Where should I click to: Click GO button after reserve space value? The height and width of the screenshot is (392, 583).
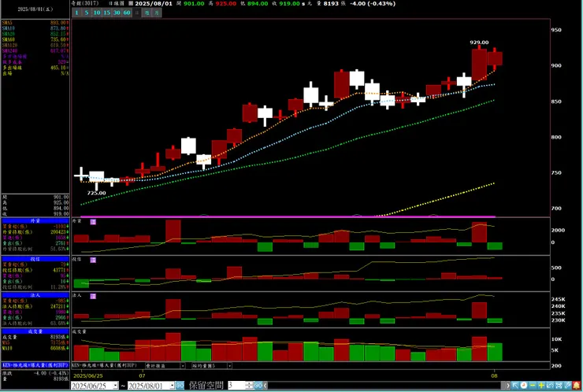click(258, 386)
